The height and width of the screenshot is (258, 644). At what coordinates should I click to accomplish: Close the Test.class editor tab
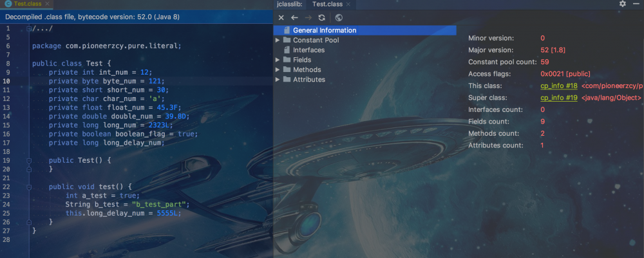tap(47, 4)
